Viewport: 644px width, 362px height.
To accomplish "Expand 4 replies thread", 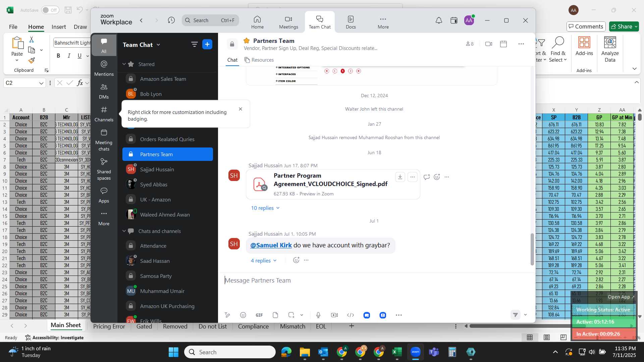I will (x=264, y=260).
